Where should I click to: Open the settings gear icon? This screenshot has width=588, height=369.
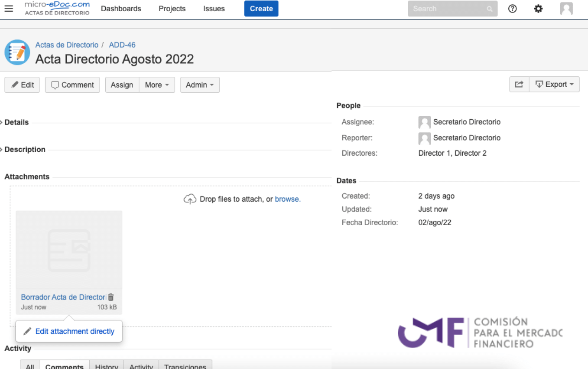point(538,8)
